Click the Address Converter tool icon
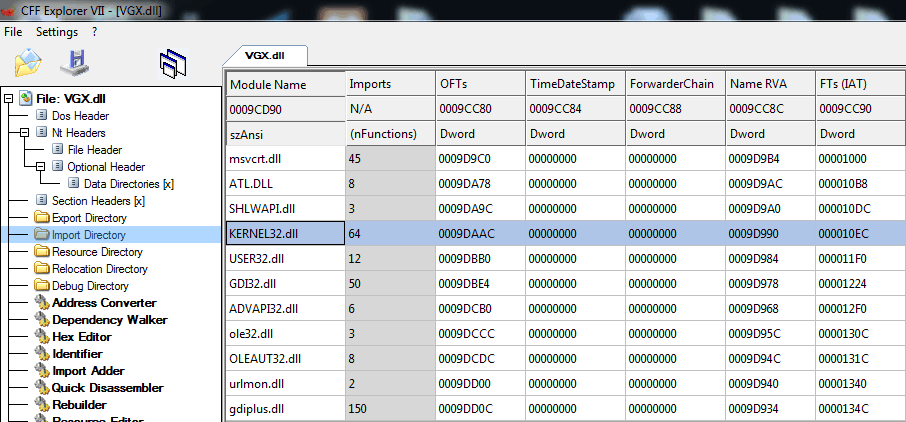This screenshot has width=906, height=422. (x=42, y=302)
